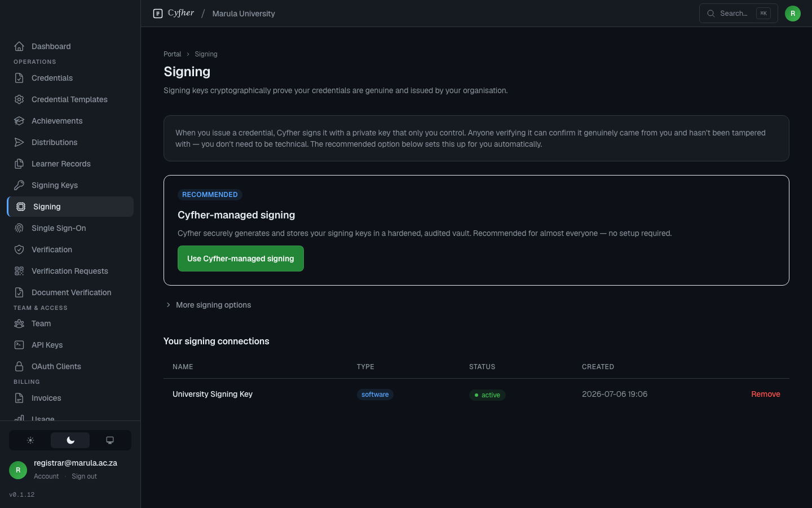The image size is (812, 508).
Task: Click version label v0.1.12
Action: click(x=22, y=494)
